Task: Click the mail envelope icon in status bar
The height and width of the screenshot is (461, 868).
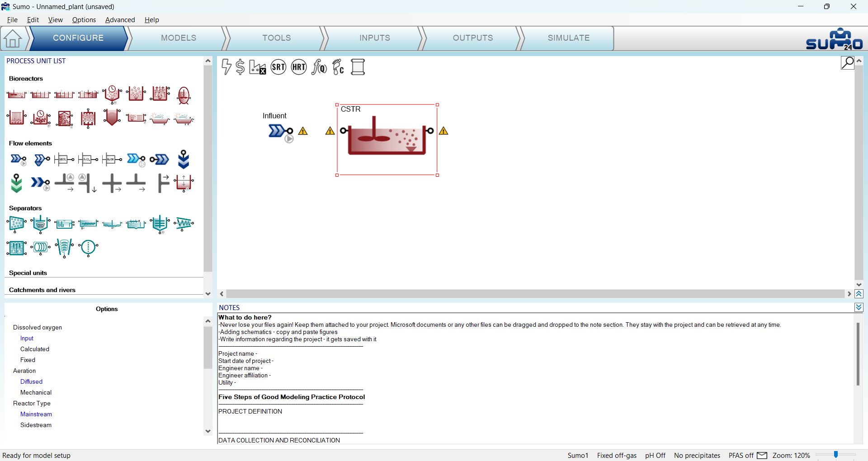Action: pyautogui.click(x=762, y=455)
